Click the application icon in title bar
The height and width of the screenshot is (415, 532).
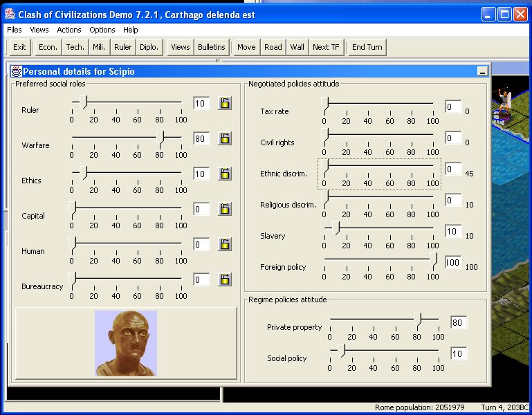click(x=10, y=15)
